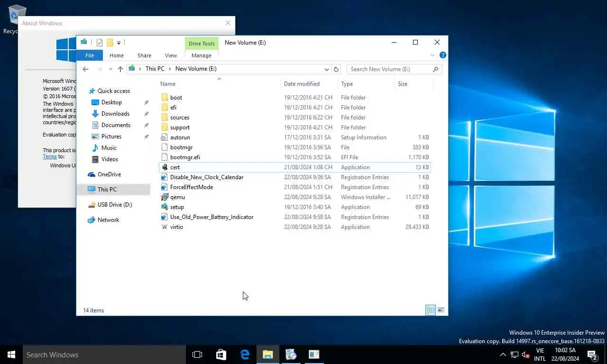Launch Microsoft Edge from the taskbar
607x364 pixels.
pyautogui.click(x=245, y=355)
